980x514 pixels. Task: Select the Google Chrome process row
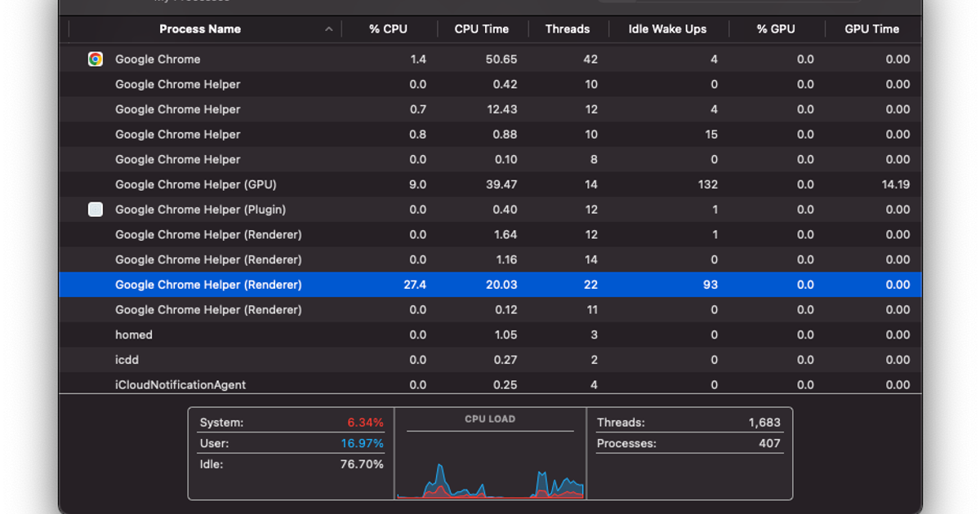pyautogui.click(x=245, y=59)
